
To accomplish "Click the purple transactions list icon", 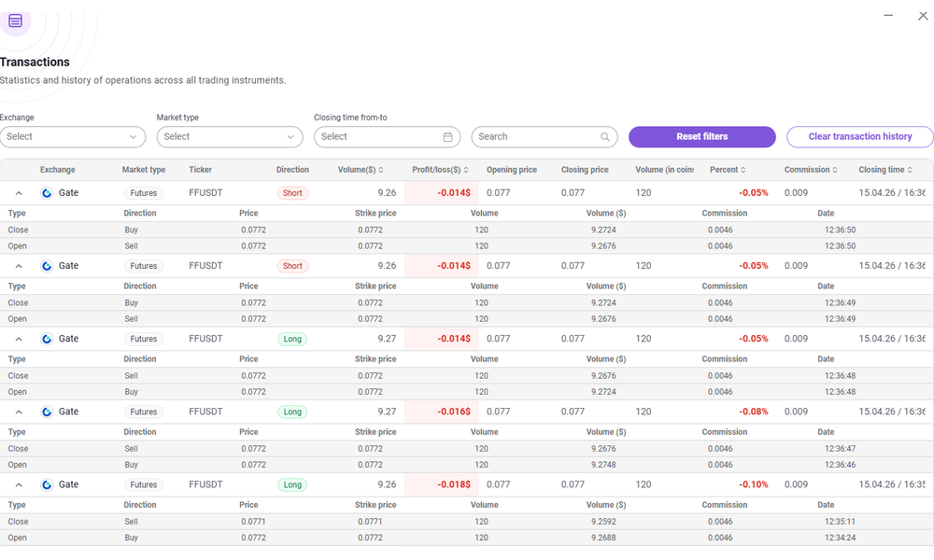I will (16, 21).
